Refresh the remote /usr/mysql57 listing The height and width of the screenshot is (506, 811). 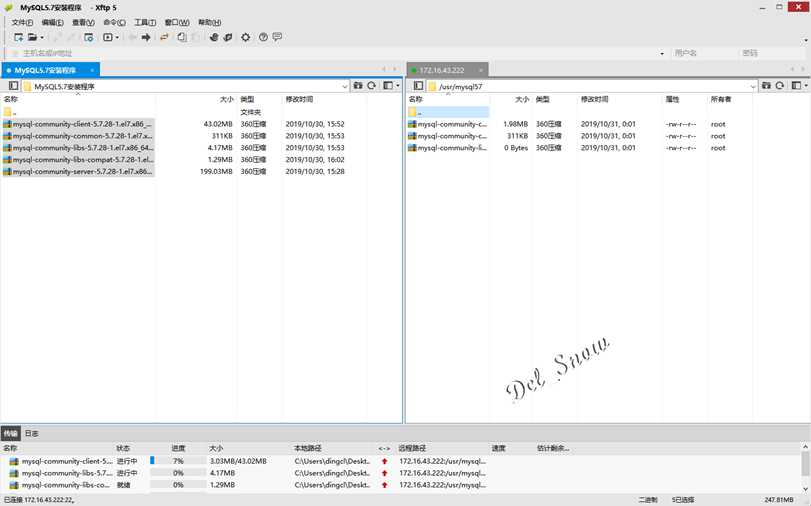(x=779, y=86)
